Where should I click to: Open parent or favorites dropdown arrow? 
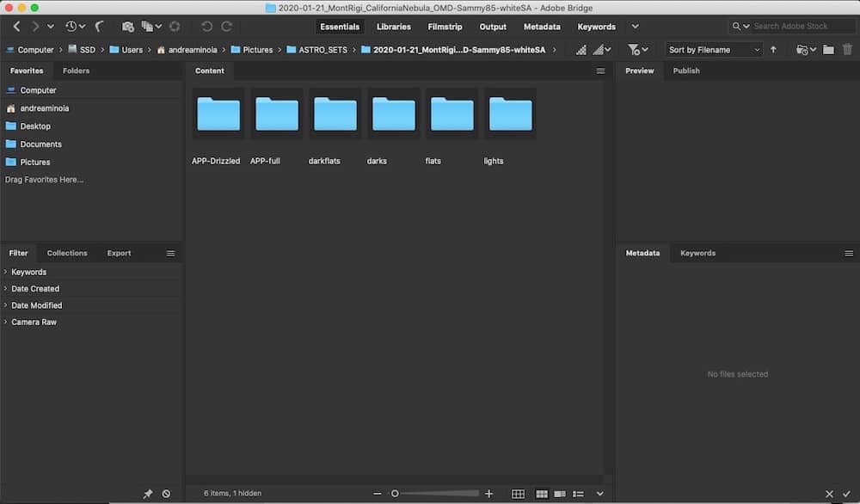point(51,27)
